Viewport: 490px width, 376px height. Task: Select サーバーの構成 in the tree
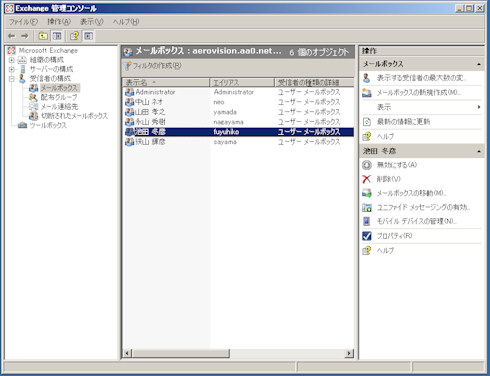click(51, 69)
